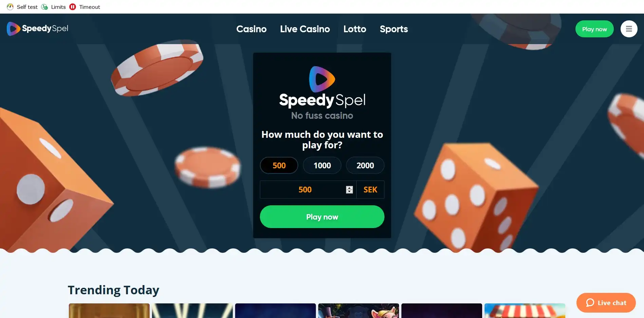Image resolution: width=644 pixels, height=318 pixels.
Task: Select the 2000 amount option
Action: point(365,165)
